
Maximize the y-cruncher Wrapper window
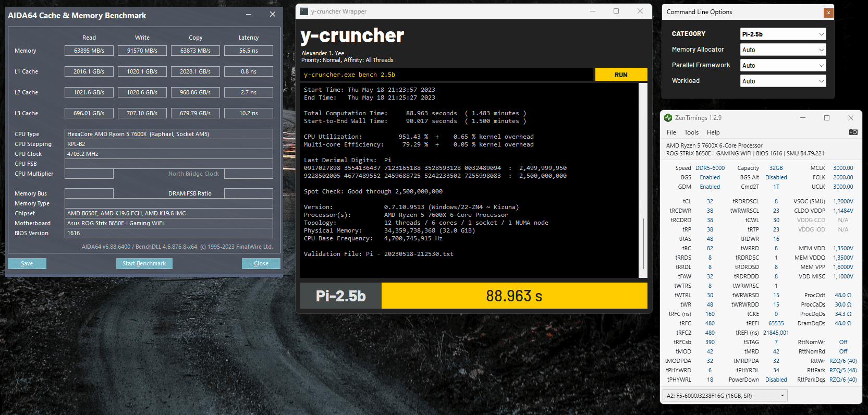pyautogui.click(x=616, y=11)
